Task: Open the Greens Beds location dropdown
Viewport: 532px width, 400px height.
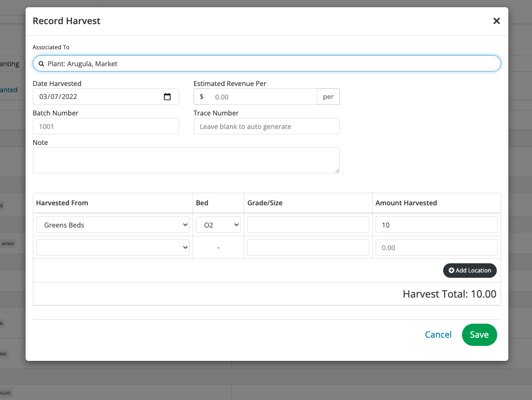Action: [x=113, y=225]
